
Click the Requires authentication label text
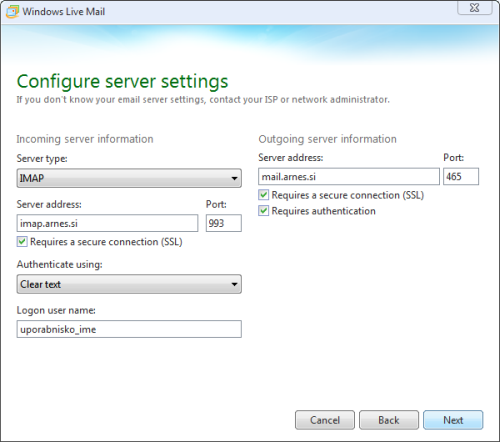(323, 211)
